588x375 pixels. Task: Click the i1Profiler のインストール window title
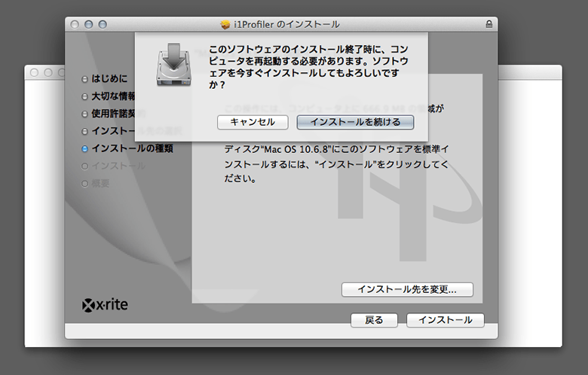coord(286,25)
